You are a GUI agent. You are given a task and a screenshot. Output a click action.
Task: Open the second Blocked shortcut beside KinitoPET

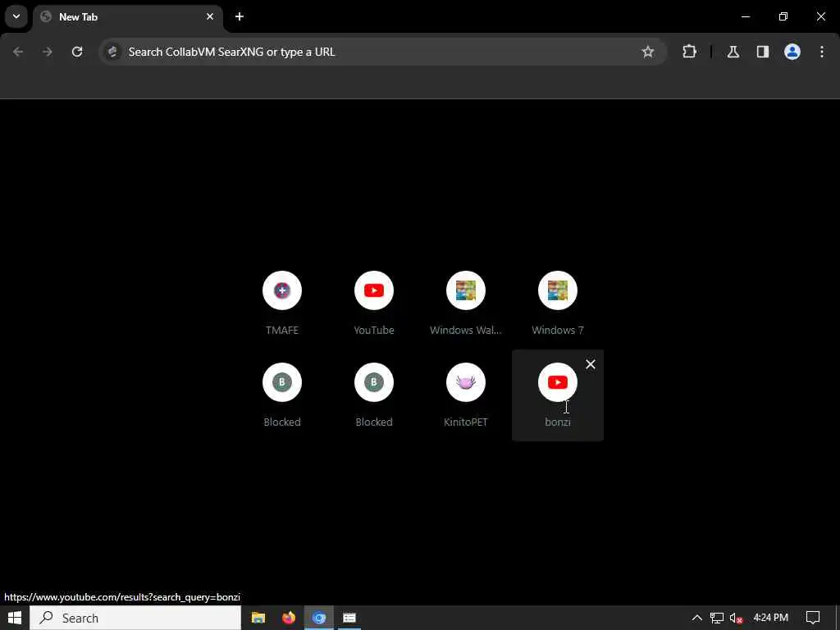tap(374, 395)
